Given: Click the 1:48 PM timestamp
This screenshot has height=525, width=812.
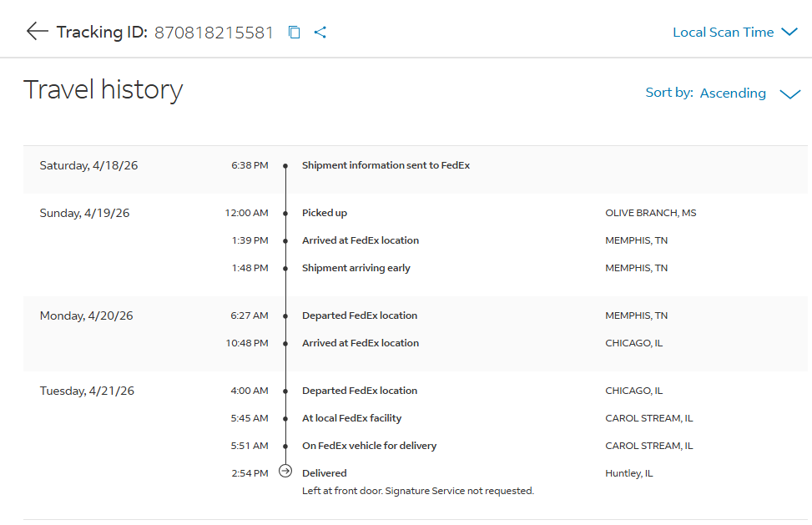Looking at the screenshot, I should 250,268.
